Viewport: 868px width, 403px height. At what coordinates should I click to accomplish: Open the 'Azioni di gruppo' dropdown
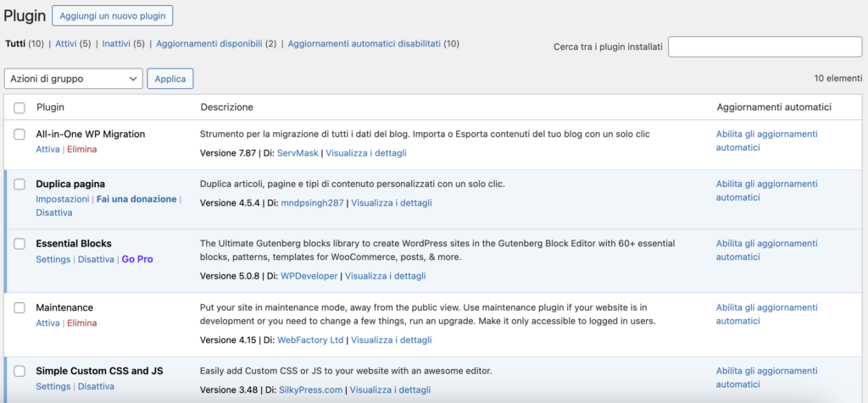pos(73,79)
